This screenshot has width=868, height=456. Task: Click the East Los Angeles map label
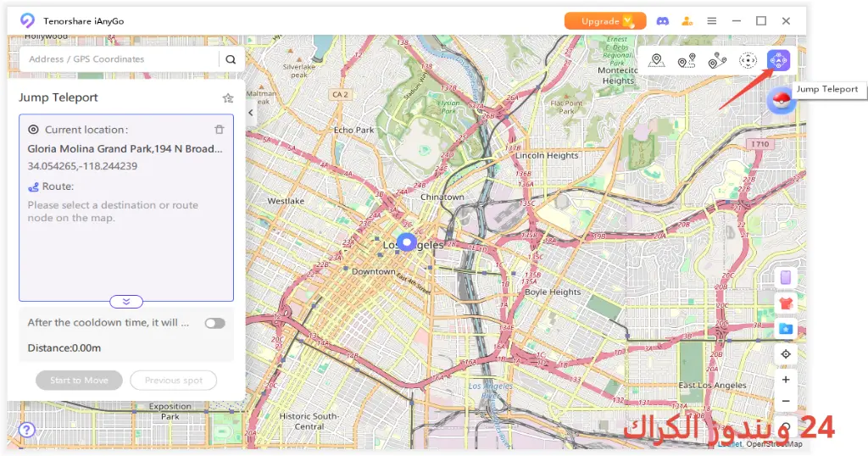tap(712, 385)
